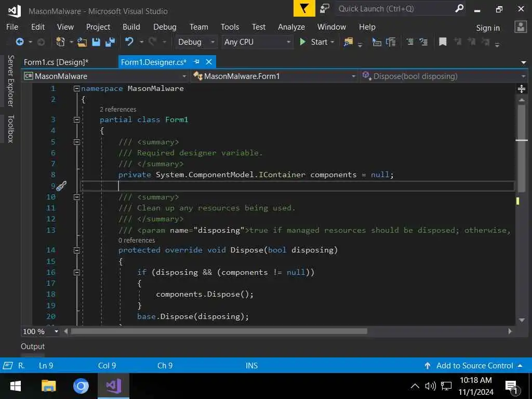Collapse the if block at line 16
The width and height of the screenshot is (532, 399).
click(77, 272)
